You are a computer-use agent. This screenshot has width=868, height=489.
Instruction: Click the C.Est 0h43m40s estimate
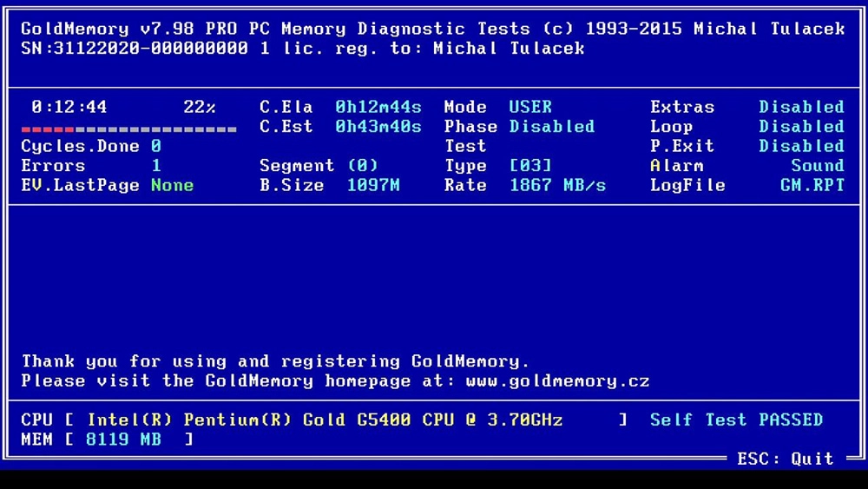coord(378,127)
